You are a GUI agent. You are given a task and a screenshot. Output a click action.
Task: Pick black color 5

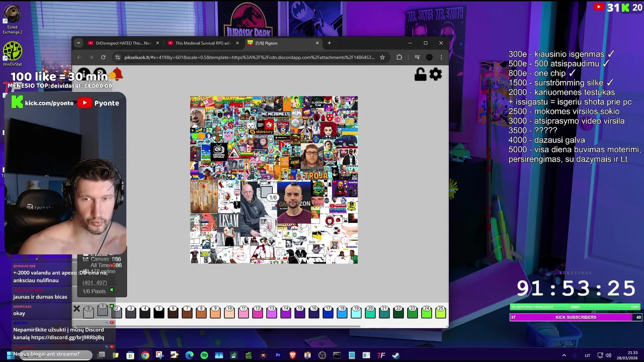pyautogui.click(x=158, y=312)
